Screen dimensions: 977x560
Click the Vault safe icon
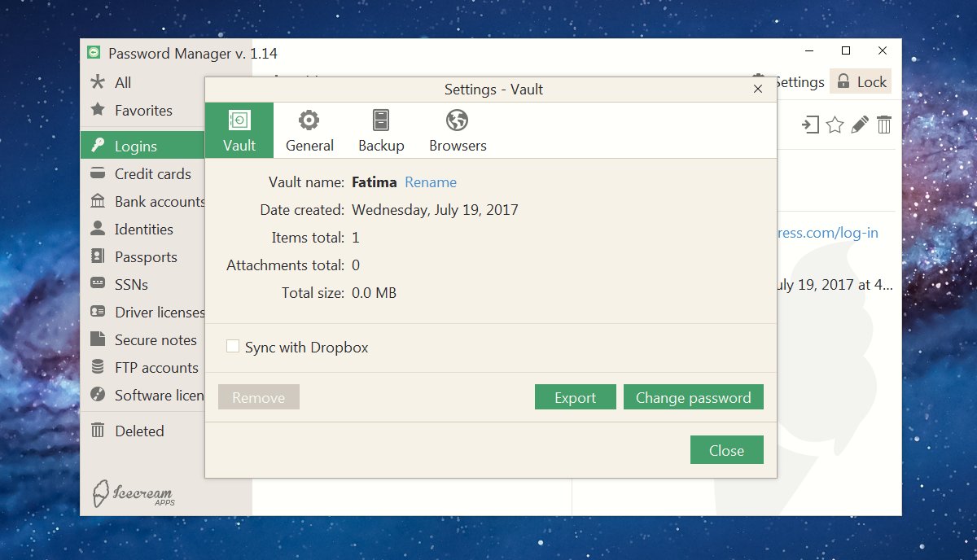pyautogui.click(x=239, y=120)
